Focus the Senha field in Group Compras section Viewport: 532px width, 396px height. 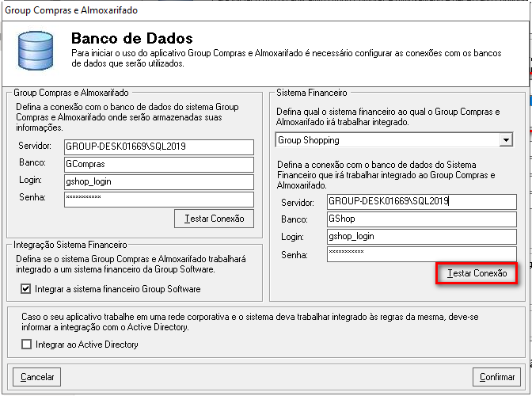[159, 200]
